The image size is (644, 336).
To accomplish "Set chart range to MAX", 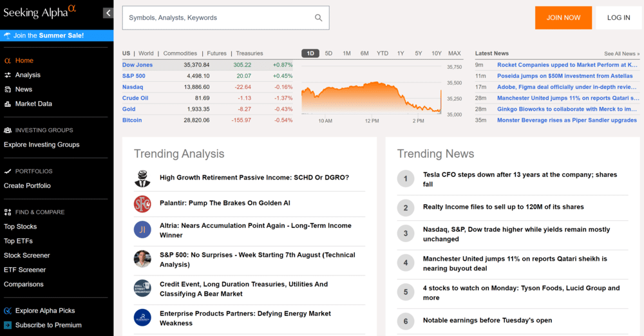I will click(454, 53).
